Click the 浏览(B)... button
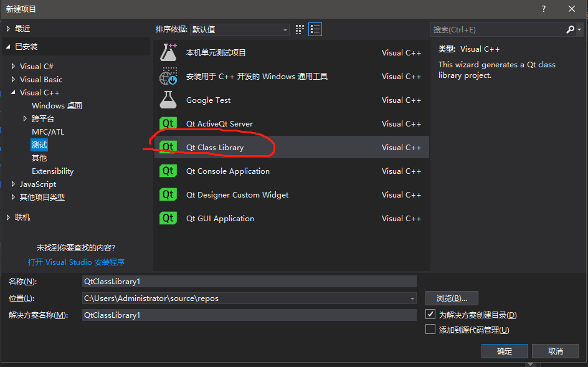The width and height of the screenshot is (588, 367). coord(452,298)
